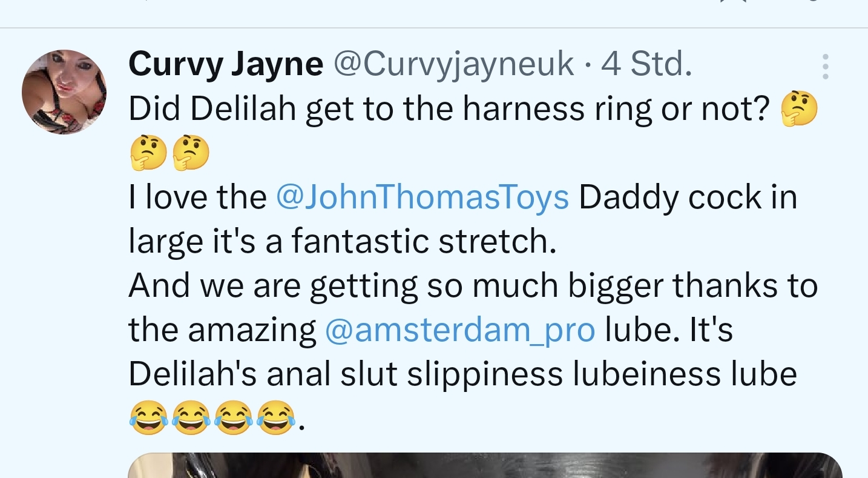
Task: Open the @Curvyjayneuk handle link
Action: pos(453,64)
